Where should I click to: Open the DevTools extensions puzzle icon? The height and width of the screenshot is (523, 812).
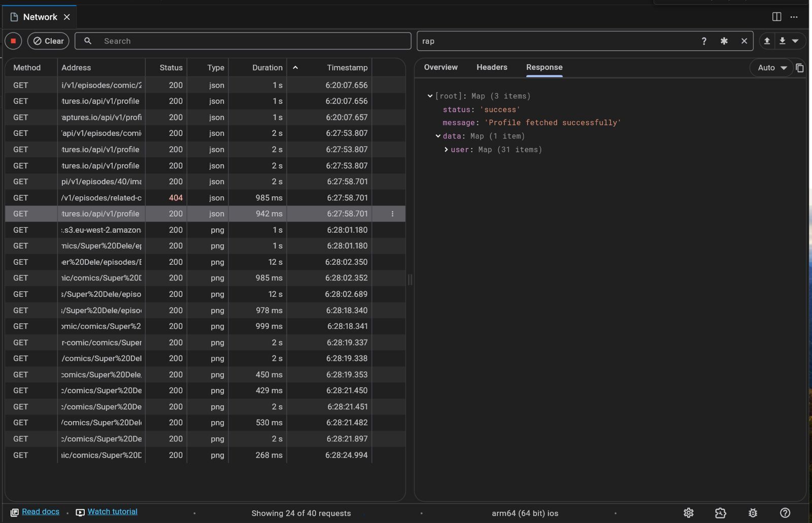pyautogui.click(x=721, y=513)
